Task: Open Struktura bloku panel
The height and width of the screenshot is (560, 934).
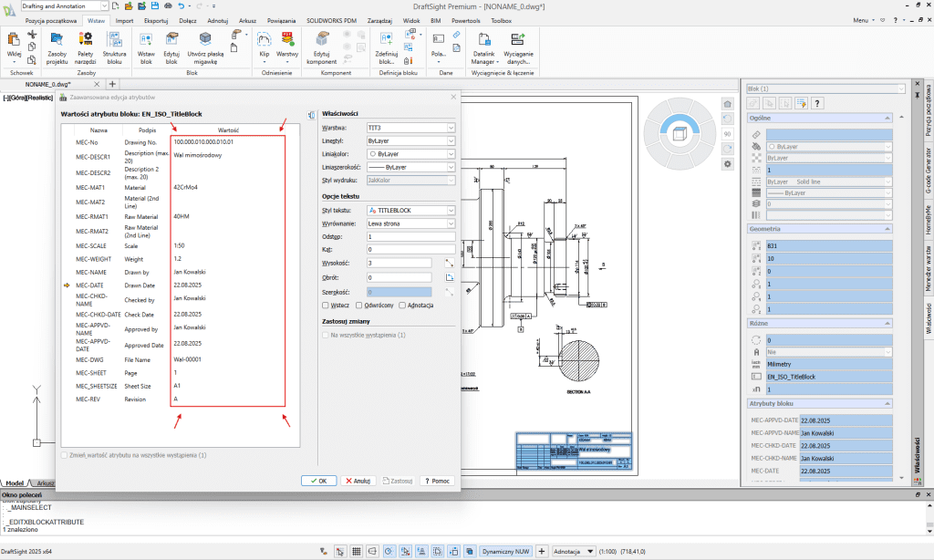Action: pos(114,47)
